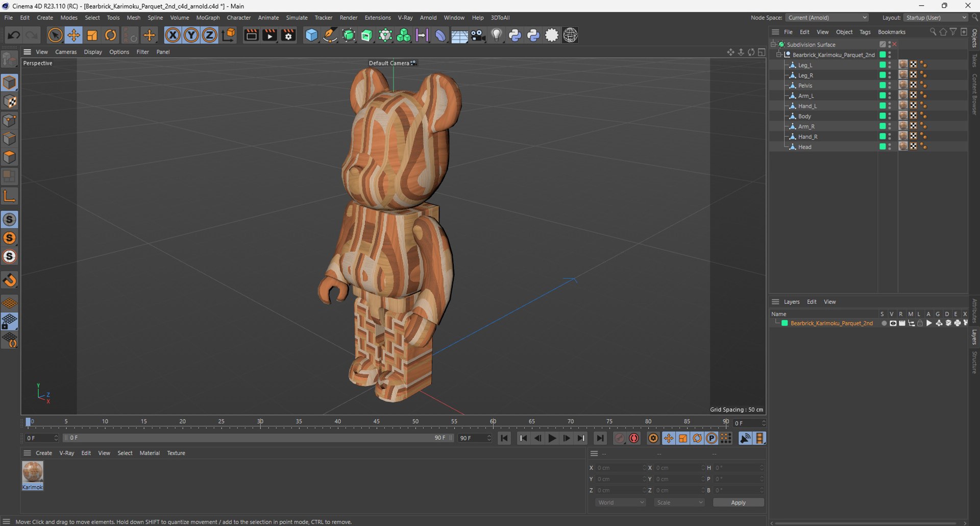Toggle the red record keyframe button
Image resolution: width=980 pixels, height=526 pixels.
634,438
